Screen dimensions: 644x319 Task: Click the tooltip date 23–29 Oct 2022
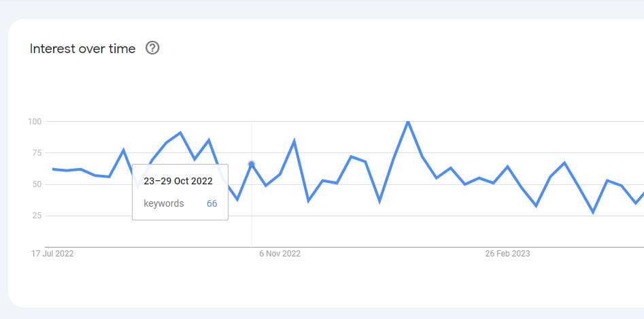coord(178,181)
